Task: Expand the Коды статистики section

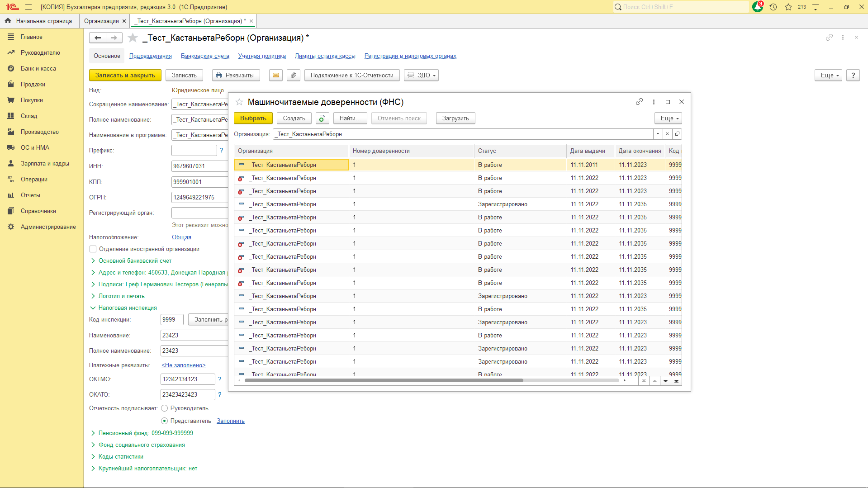Action: (117, 457)
